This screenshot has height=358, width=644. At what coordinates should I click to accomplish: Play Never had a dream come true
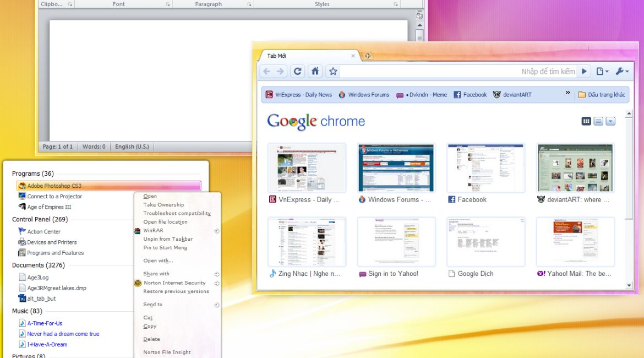(59, 334)
